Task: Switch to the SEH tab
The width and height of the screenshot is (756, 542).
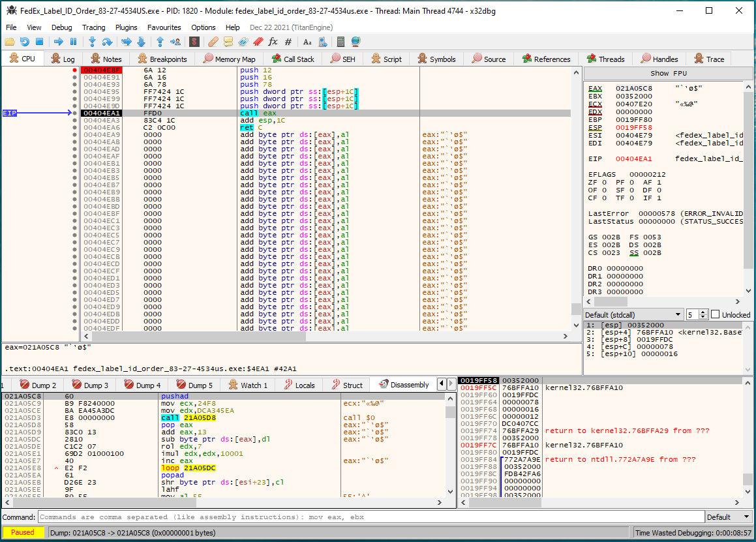Action: [343, 59]
